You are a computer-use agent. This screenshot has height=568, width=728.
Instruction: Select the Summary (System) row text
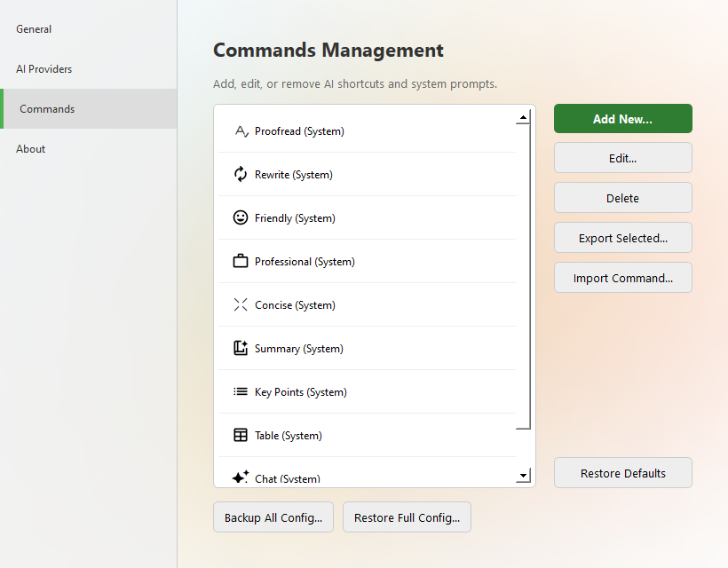tap(299, 349)
